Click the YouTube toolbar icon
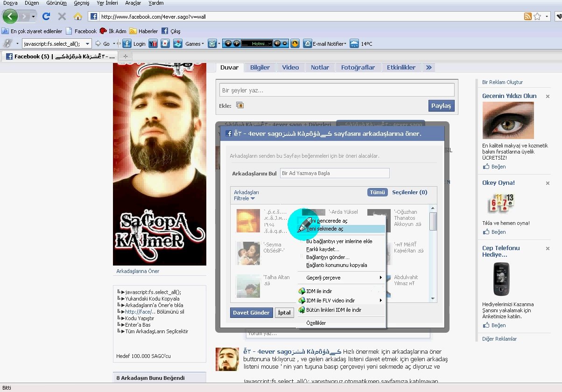Viewport: 562px width, 392px height. tap(153, 43)
